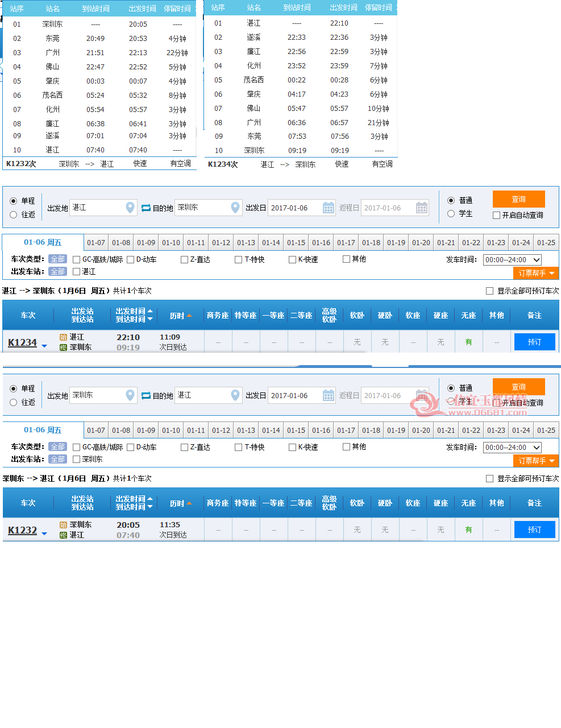Click the origin station icon beside 湛江 in the K1234 row
The image size is (561, 728).
[x=63, y=337]
